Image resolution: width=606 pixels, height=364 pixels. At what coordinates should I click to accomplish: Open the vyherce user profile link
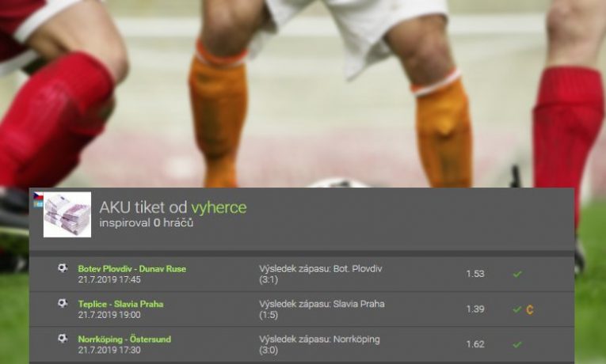(219, 207)
